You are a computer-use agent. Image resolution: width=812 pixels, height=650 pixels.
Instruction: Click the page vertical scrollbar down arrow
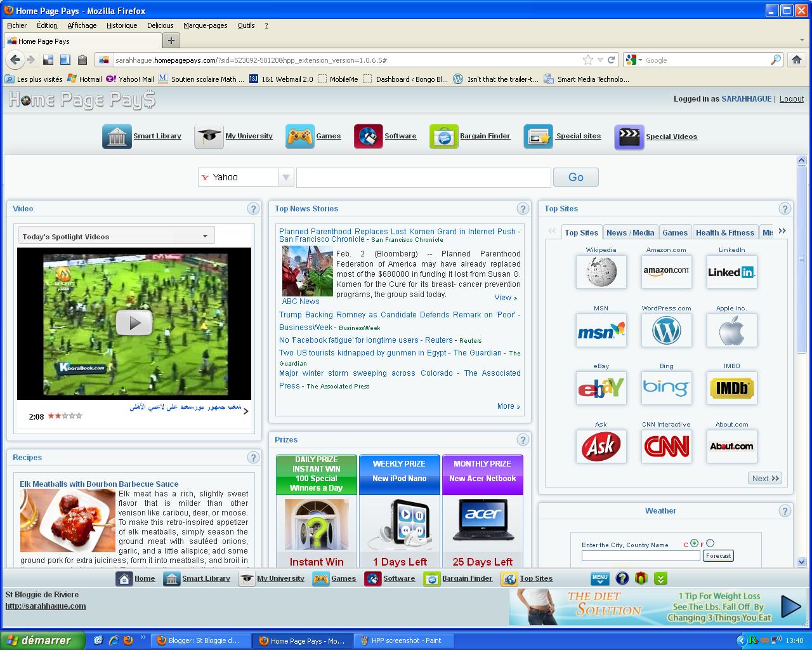tap(801, 562)
